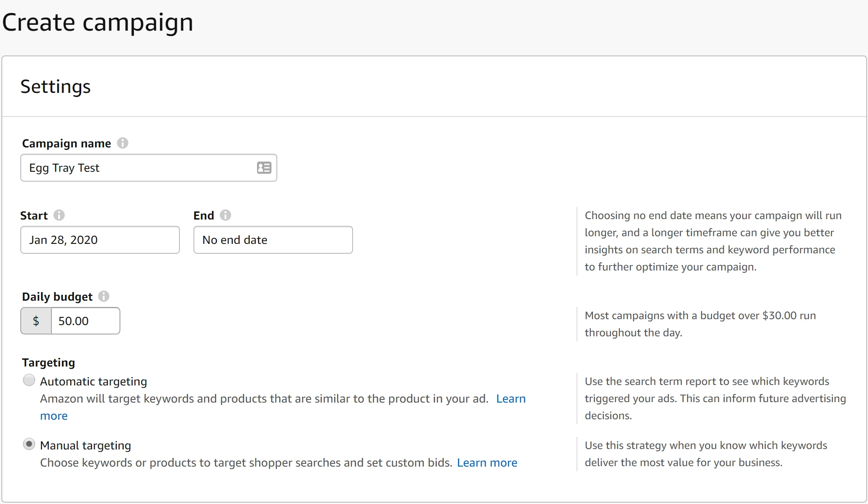Viewport: 868px width, 504px height.
Task: Click the Campaign name info icon
Action: (x=123, y=143)
